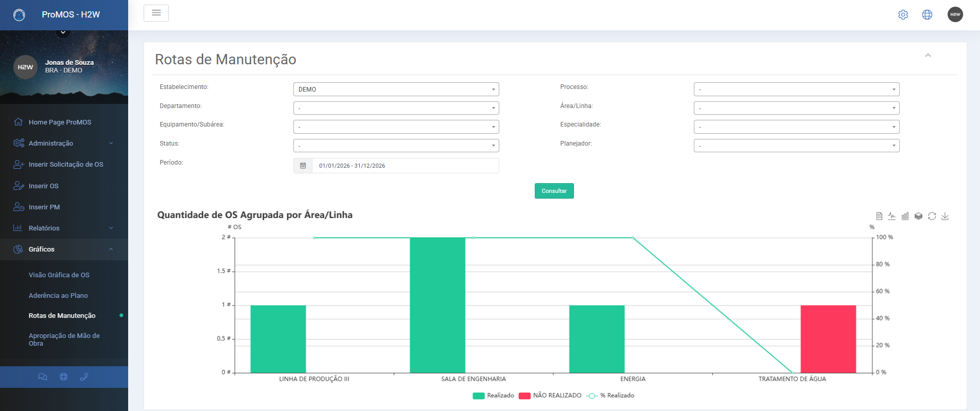This screenshot has width=980, height=411.
Task: Open the Departamento dropdown
Action: (x=396, y=108)
